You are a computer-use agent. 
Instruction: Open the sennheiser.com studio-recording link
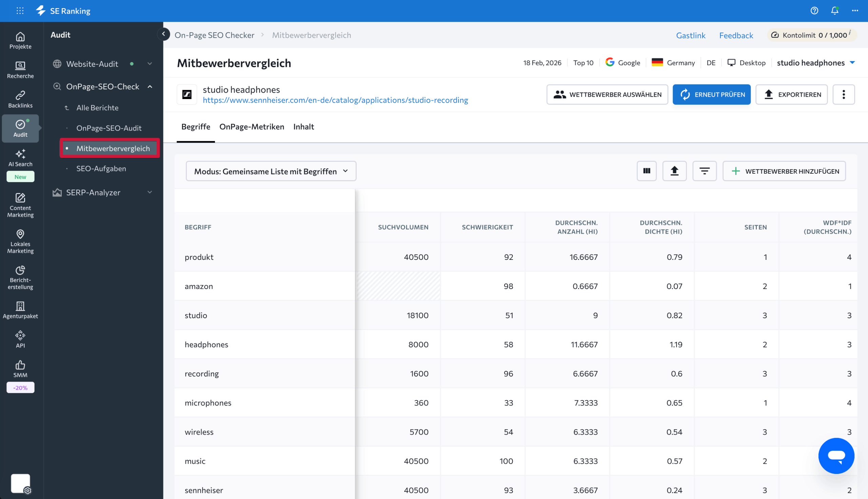335,100
